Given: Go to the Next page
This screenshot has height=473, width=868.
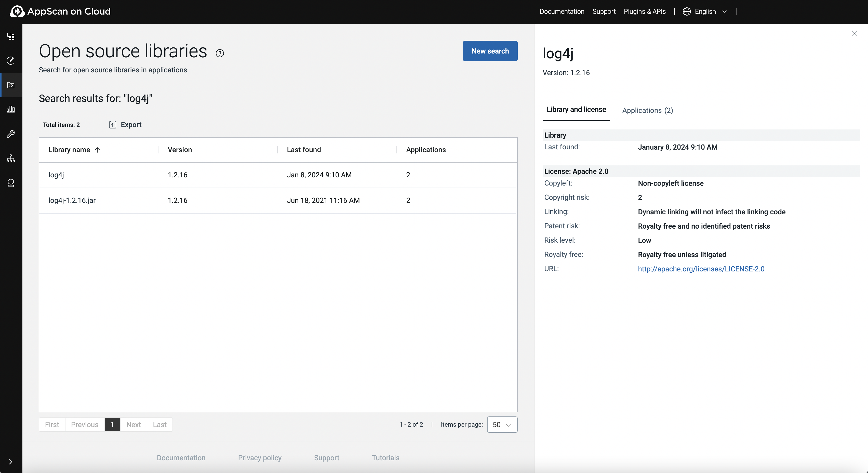Looking at the screenshot, I should coord(133,425).
